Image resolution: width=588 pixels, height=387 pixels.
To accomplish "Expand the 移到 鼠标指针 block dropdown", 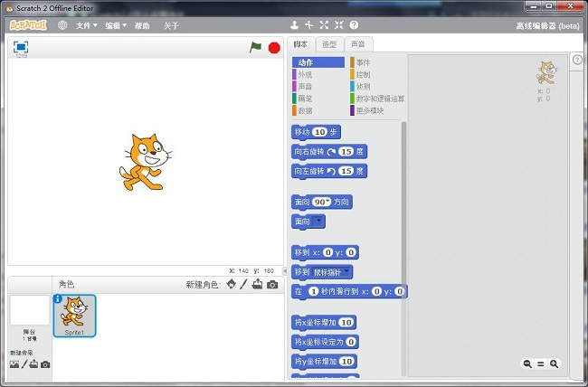I will 348,271.
